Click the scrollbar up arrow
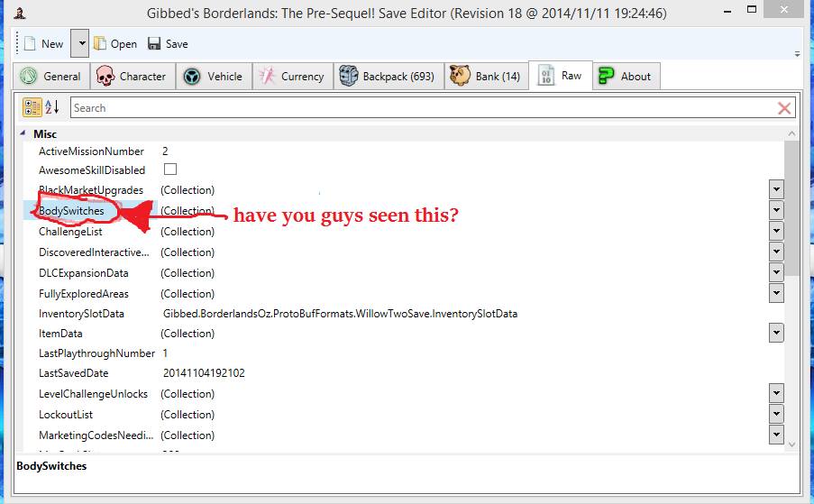Image resolution: width=814 pixels, height=504 pixels. [791, 133]
